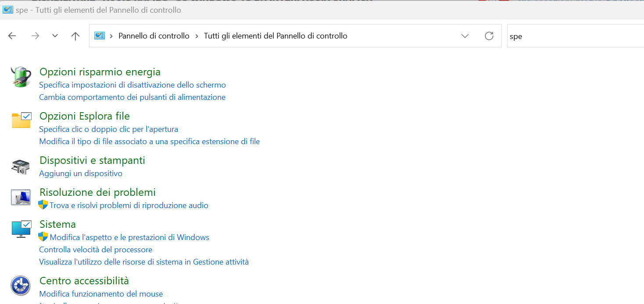
Task: Open Trova e risolvi problemi di riproduzione audio
Action: coord(129,205)
